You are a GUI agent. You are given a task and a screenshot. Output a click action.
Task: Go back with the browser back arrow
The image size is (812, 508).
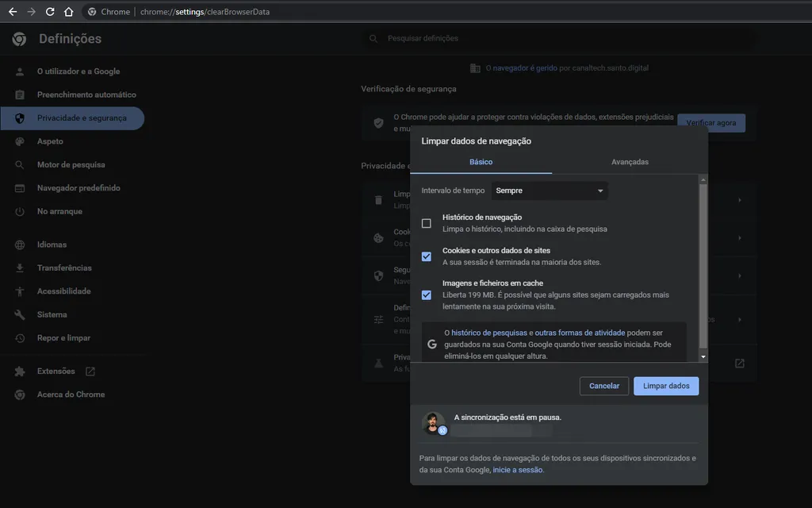tap(12, 12)
